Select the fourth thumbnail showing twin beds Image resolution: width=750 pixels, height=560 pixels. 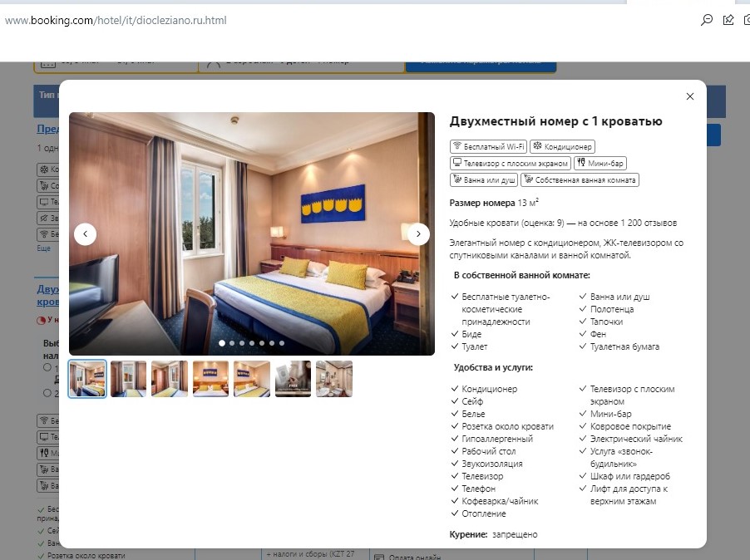pos(210,379)
